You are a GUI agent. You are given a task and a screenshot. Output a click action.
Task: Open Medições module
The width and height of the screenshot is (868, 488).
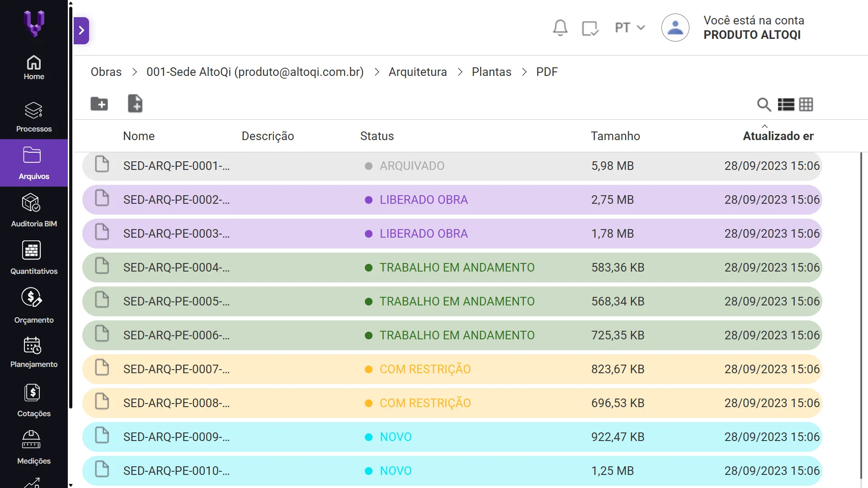tap(34, 447)
